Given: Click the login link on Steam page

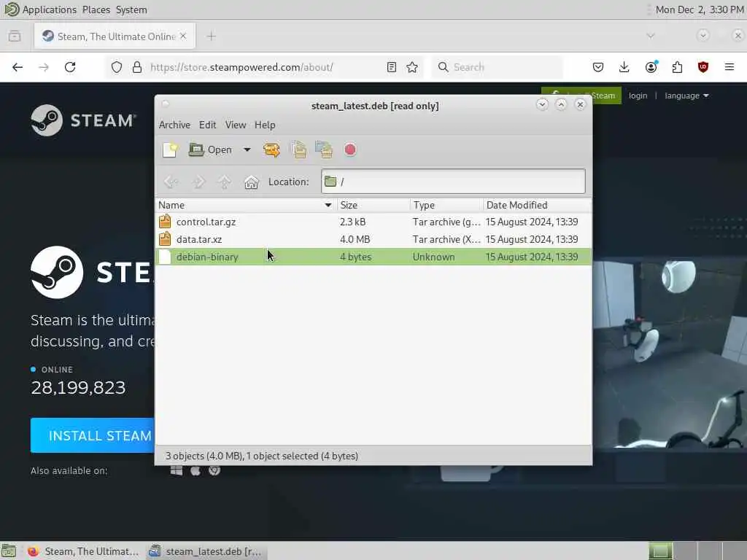Looking at the screenshot, I should pos(638,96).
